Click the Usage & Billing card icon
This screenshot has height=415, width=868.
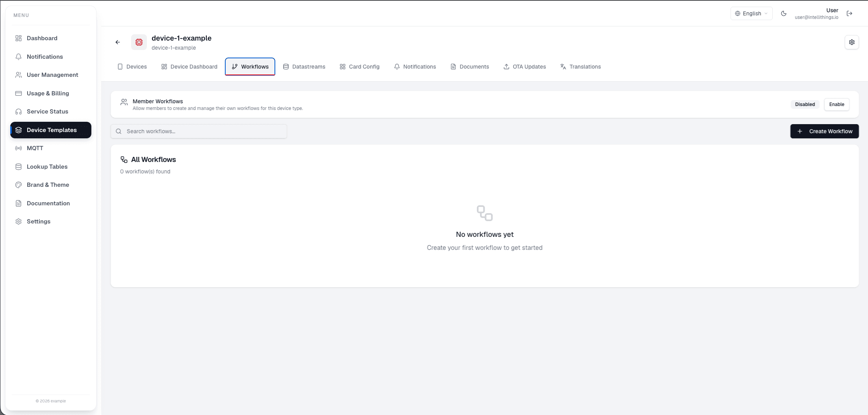[x=19, y=93]
